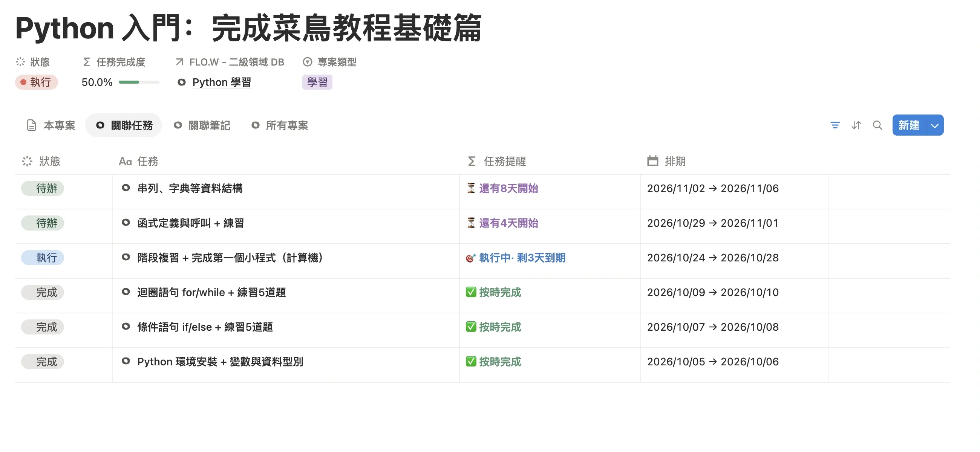Click the 學習 project type tag
Viewport: 980px width, 452px height.
click(x=317, y=82)
